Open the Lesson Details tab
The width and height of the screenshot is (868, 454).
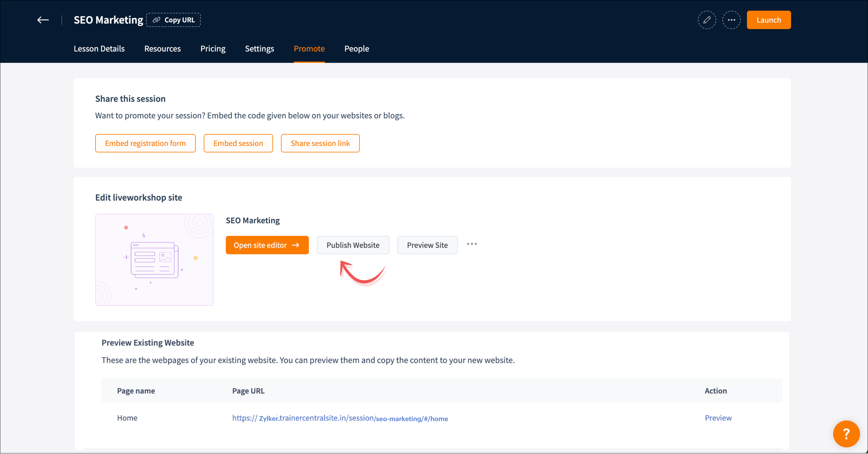pyautogui.click(x=99, y=49)
